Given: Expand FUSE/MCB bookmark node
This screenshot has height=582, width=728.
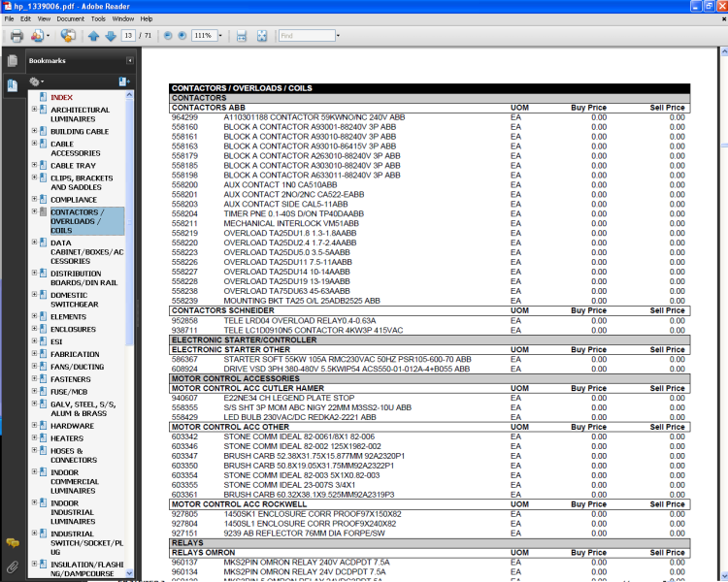Looking at the screenshot, I should pyautogui.click(x=34, y=391).
